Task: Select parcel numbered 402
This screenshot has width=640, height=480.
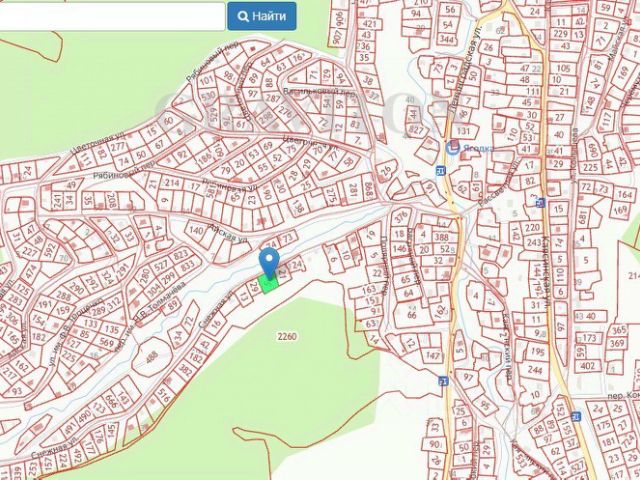Action: click(587, 366)
